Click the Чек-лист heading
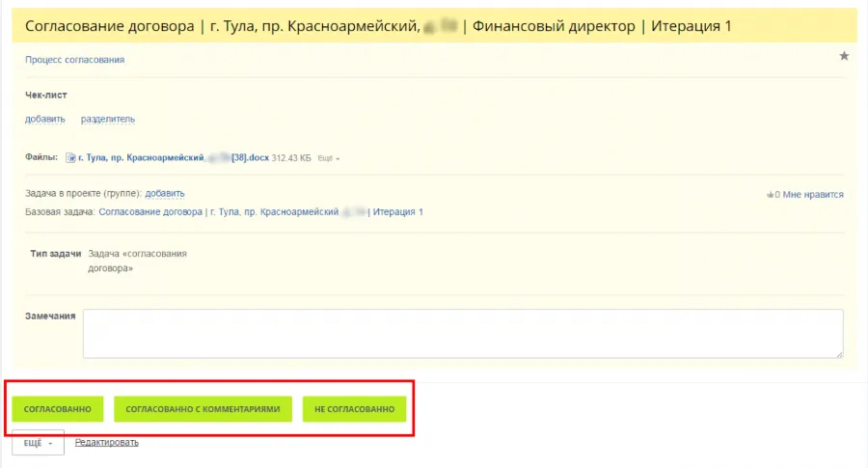The width and height of the screenshot is (868, 468). tap(46, 95)
